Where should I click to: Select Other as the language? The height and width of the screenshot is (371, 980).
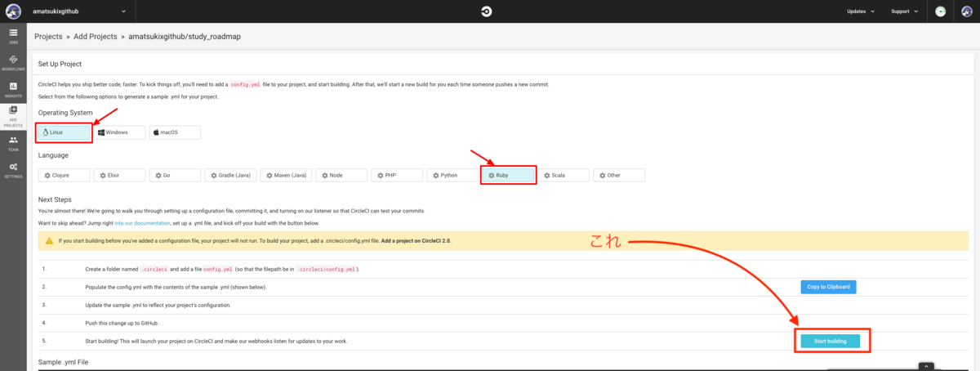619,175
